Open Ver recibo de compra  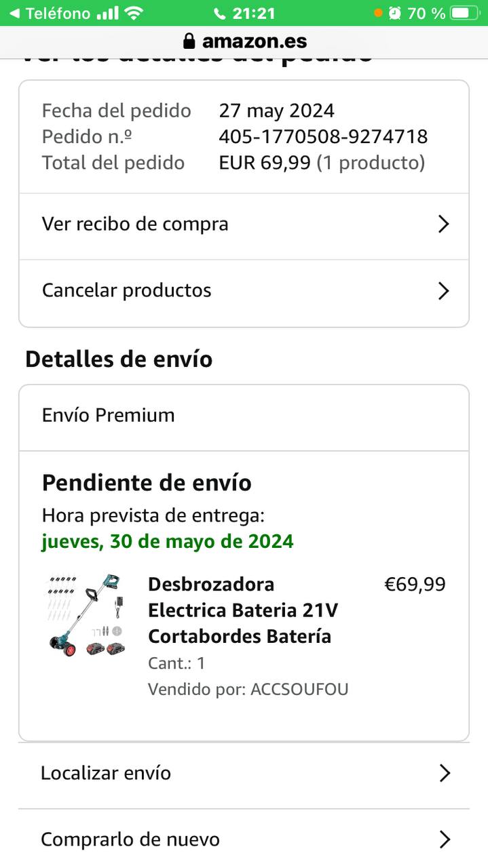coord(135,224)
